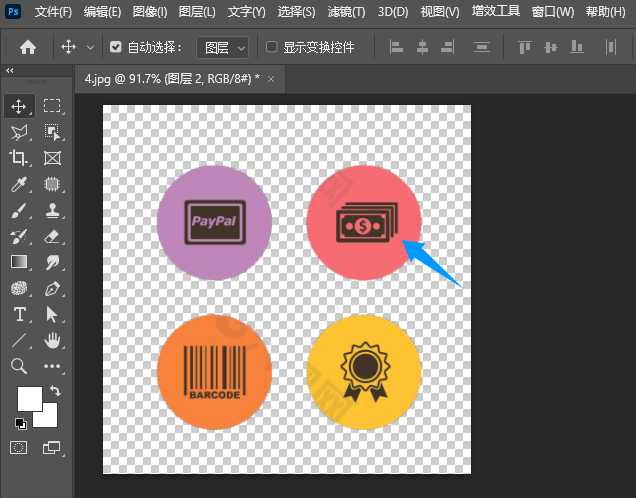Open the 文件(F) menu
The image size is (636, 498).
(53, 12)
